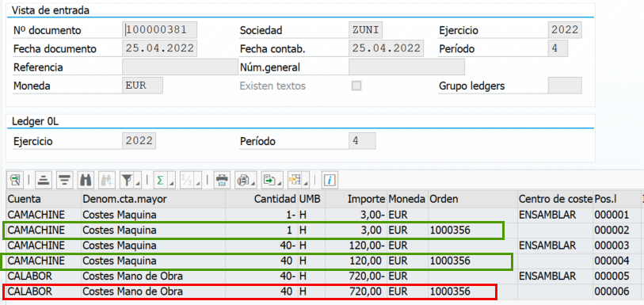Click the header Período field
The image size is (644, 305).
point(558,48)
